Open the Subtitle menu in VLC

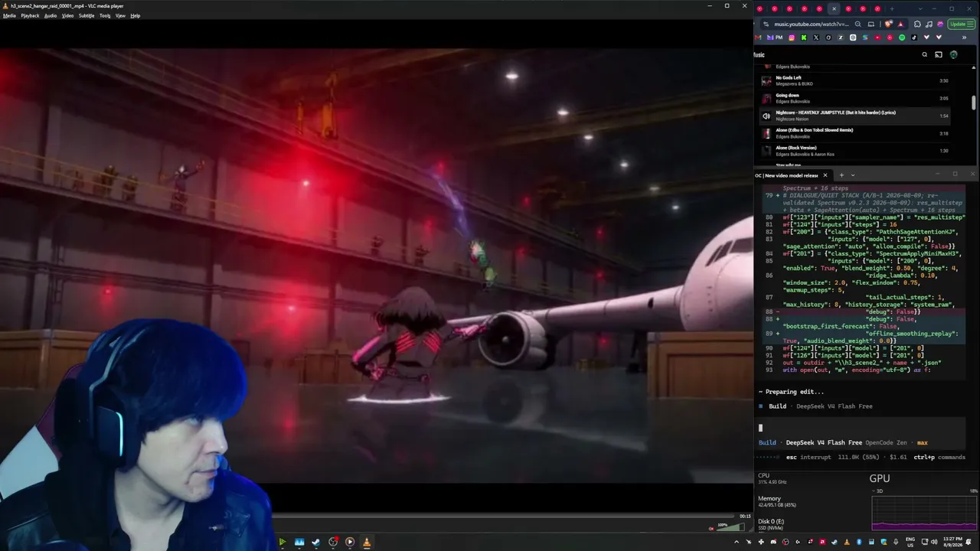87,15
